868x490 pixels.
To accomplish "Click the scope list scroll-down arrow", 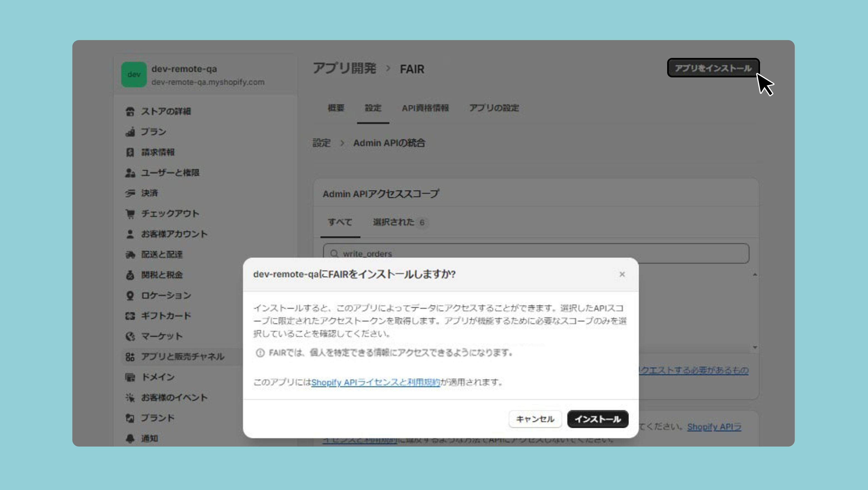I will 755,347.
